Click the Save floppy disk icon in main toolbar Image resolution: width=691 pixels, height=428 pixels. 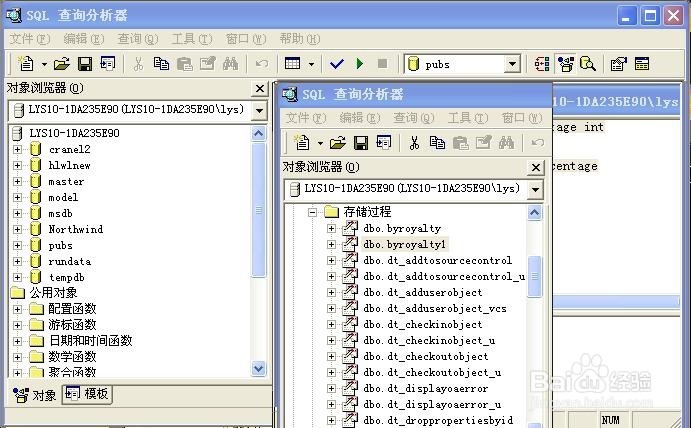point(85,64)
